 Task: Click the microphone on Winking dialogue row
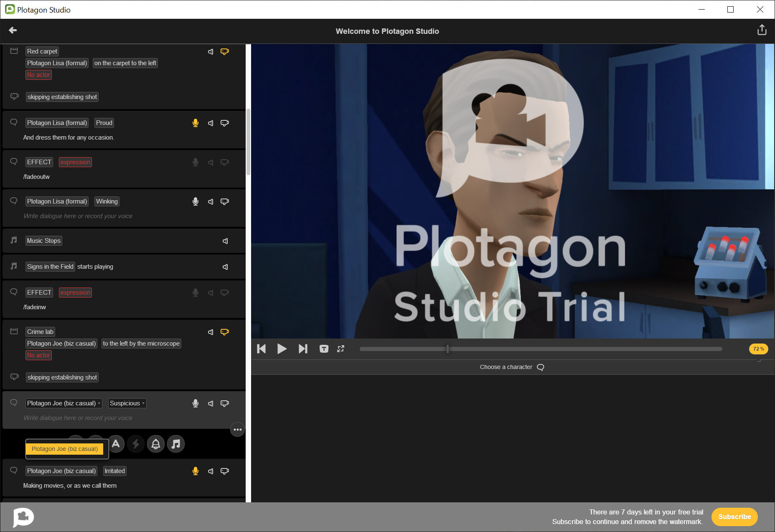pyautogui.click(x=195, y=201)
